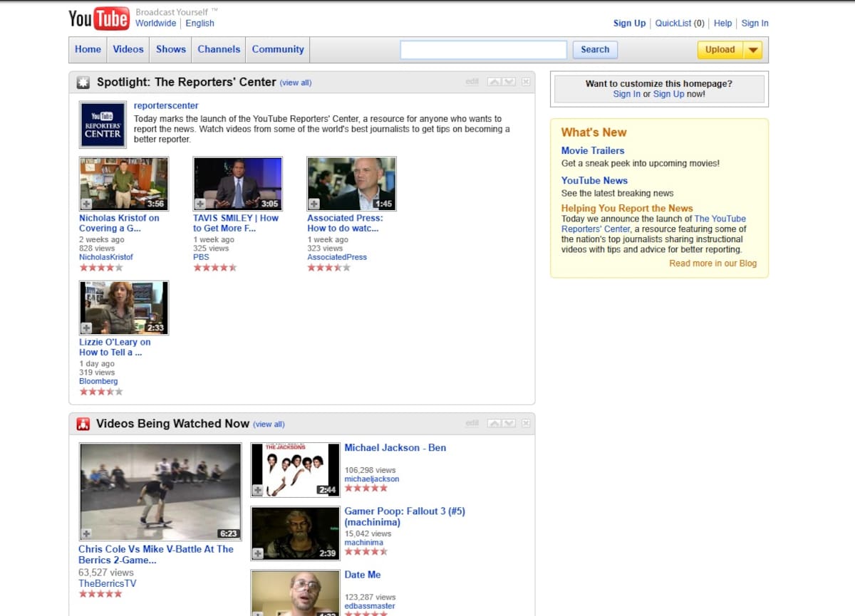The image size is (855, 616).
Task: Open the Help link
Action: click(722, 24)
